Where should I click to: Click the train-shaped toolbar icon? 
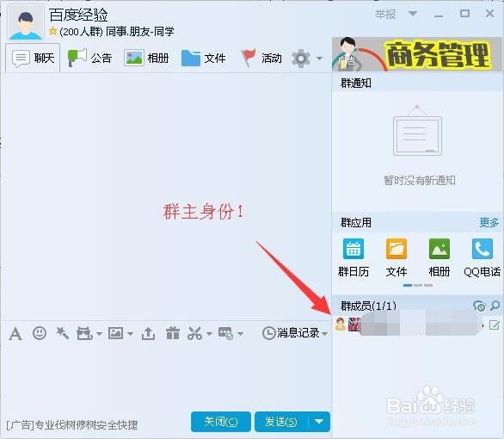tap(84, 333)
